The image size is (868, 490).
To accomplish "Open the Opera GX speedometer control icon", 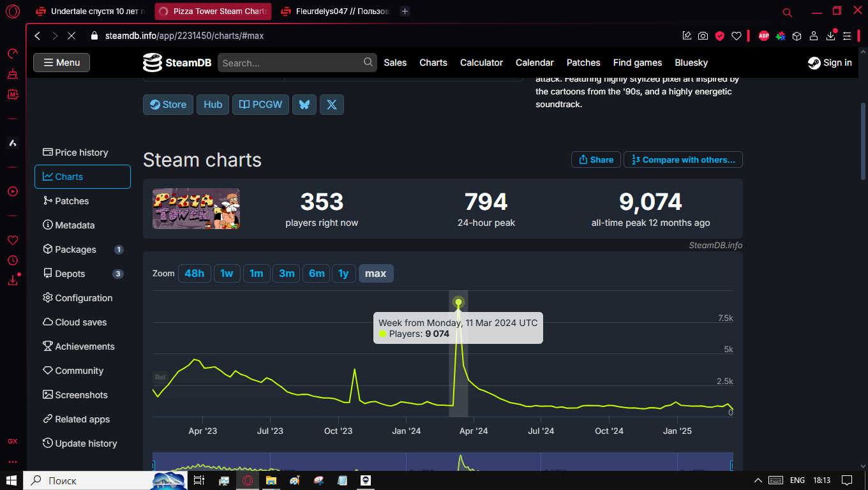I will tap(13, 54).
